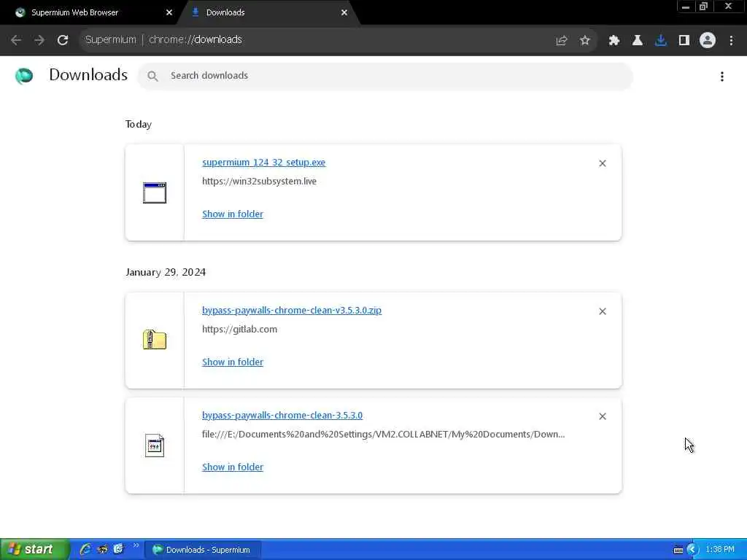
Task: Click the file:///E:/Documents path text
Action: (384, 435)
